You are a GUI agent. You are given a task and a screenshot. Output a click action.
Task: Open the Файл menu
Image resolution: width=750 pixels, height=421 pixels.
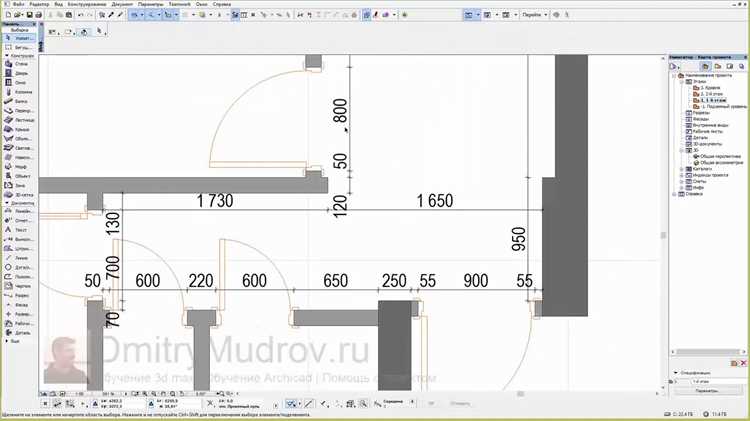coord(19,4)
